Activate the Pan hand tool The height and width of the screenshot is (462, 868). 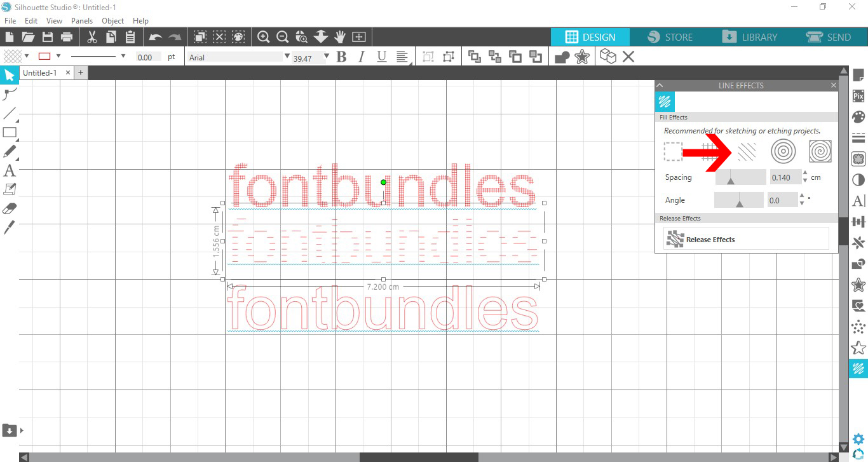[x=340, y=37]
